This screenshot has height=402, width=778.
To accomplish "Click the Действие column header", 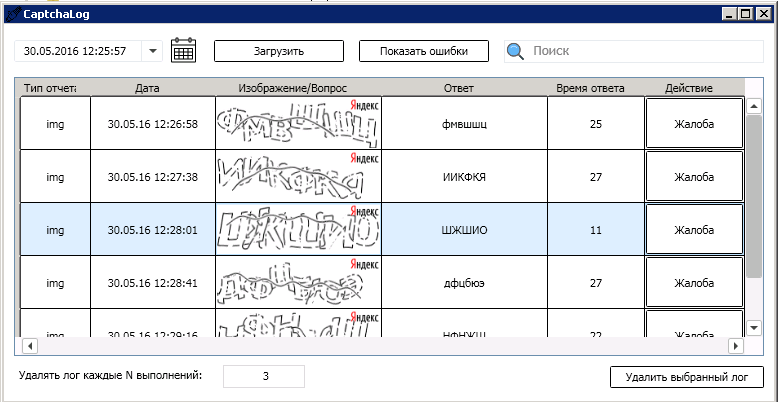I will pos(689,88).
